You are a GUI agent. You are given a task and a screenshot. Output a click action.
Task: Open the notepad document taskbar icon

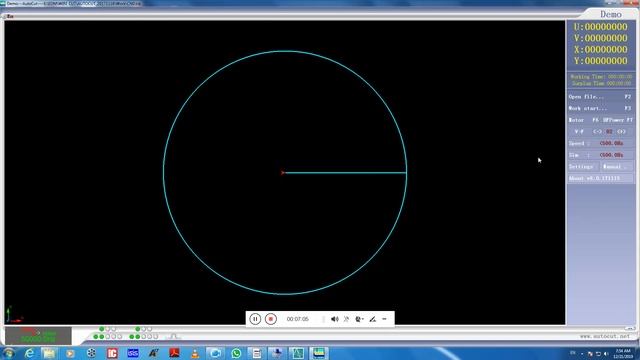(x=256, y=353)
